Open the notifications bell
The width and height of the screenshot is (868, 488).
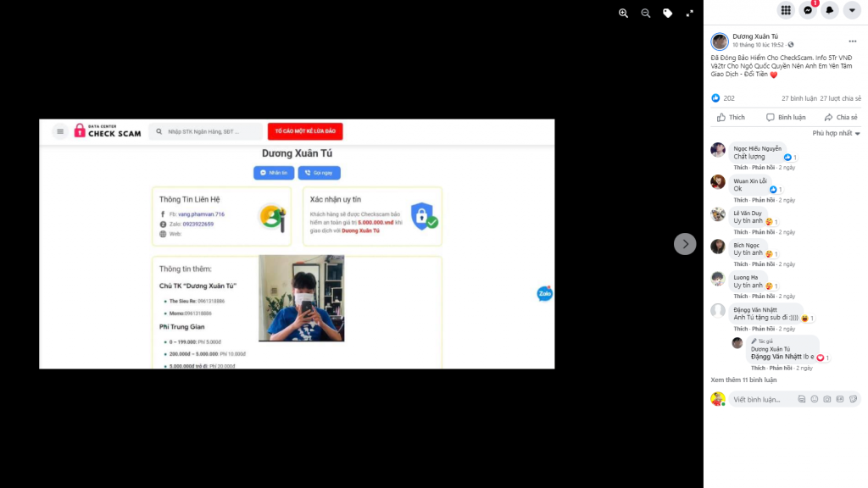pyautogui.click(x=830, y=10)
